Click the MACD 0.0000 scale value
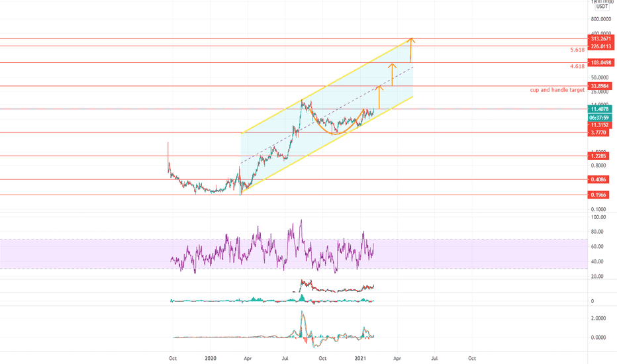This screenshot has width=617, height=364. click(598, 338)
